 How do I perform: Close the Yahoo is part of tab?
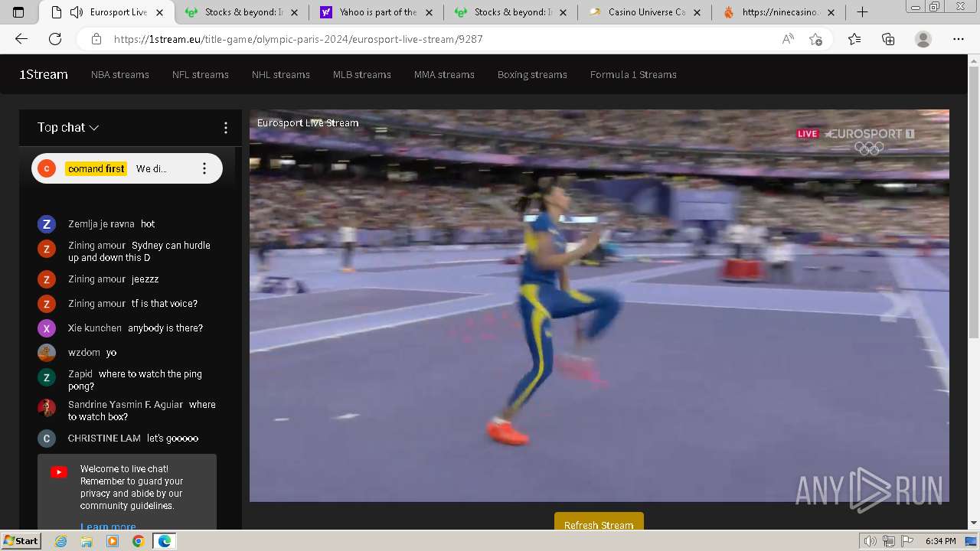coord(429,12)
